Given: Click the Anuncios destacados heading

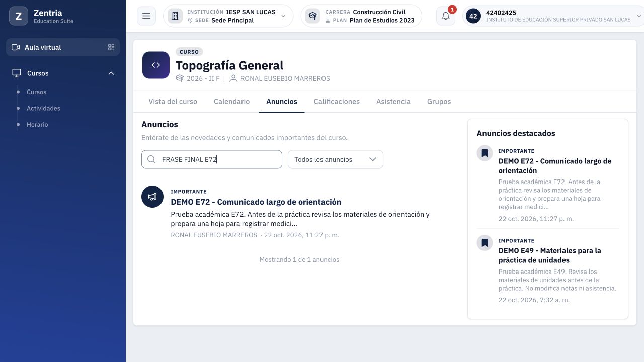Looking at the screenshot, I should point(516,133).
